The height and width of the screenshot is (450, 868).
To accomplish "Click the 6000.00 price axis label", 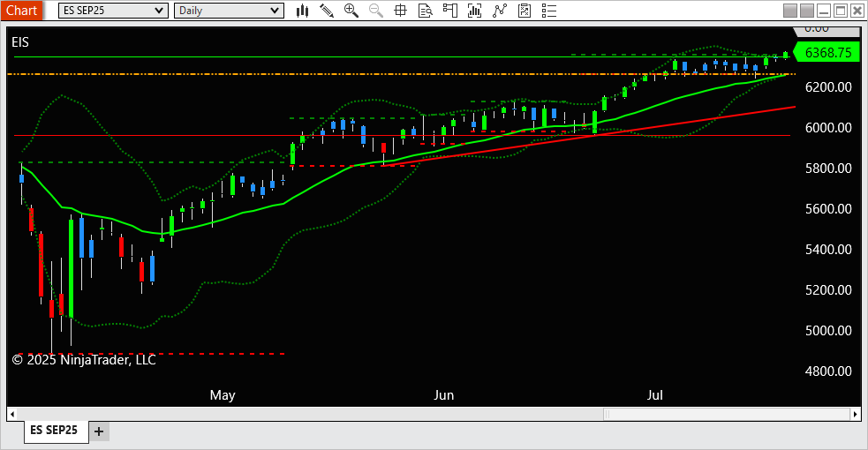I will pos(828,128).
